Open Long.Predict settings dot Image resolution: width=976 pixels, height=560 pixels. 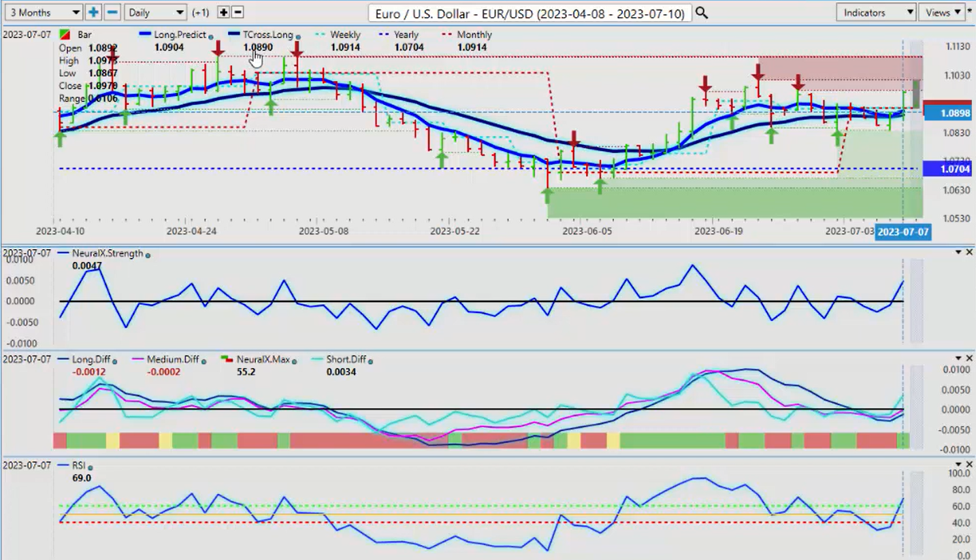(211, 37)
